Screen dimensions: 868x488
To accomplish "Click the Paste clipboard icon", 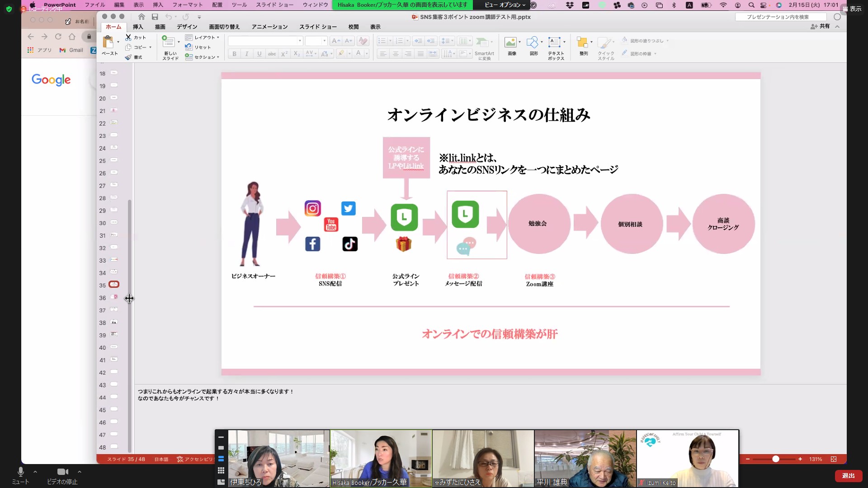I will click(x=108, y=42).
